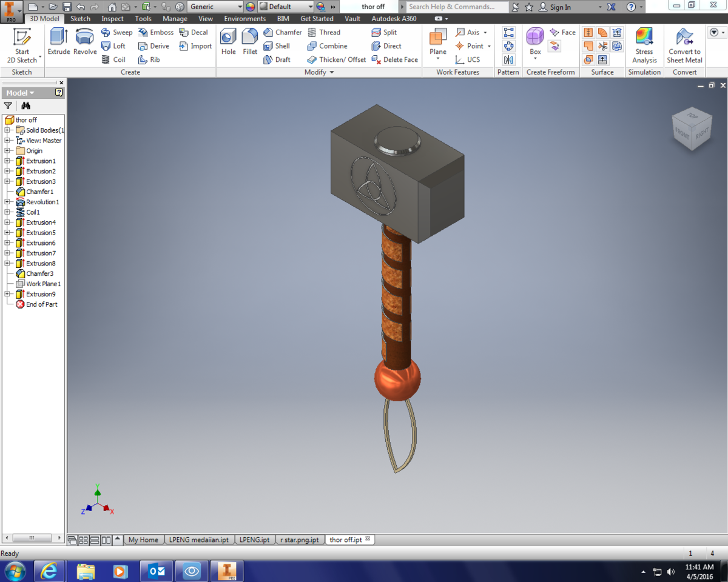This screenshot has height=582, width=728.
Task: Click the Thicken/Offset tool
Action: tap(335, 59)
